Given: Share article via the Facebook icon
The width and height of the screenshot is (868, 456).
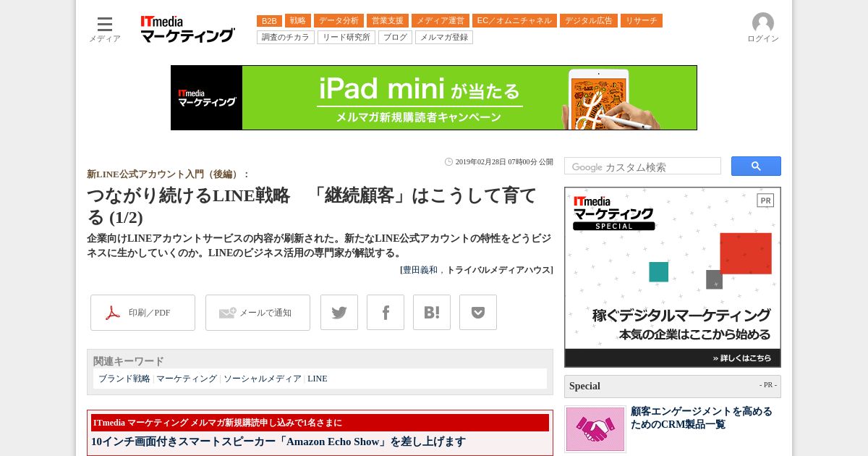Looking at the screenshot, I should [x=386, y=313].
